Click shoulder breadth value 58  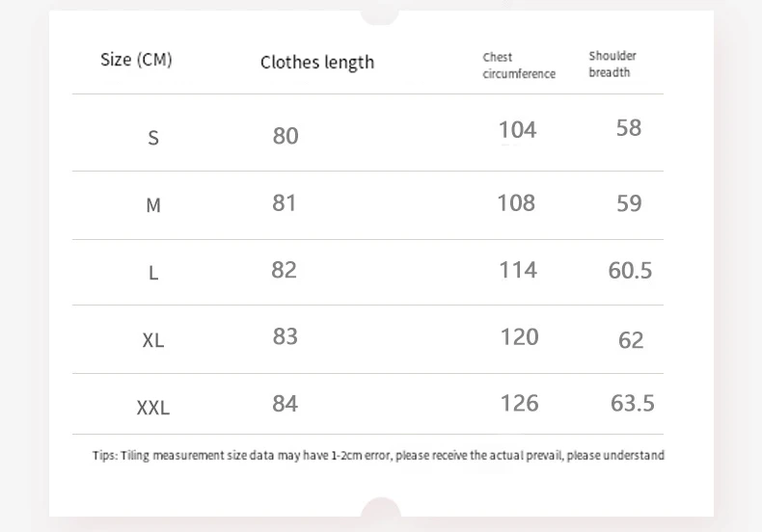coord(628,128)
